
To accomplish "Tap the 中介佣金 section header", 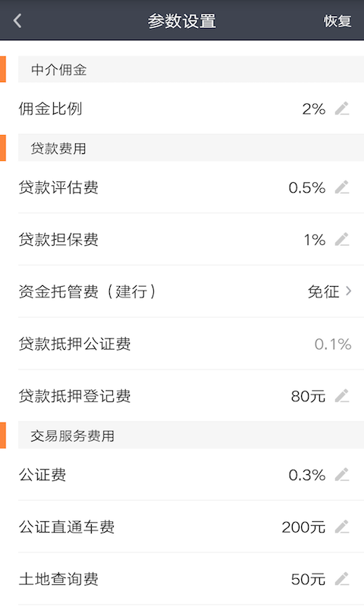I will (x=190, y=69).
